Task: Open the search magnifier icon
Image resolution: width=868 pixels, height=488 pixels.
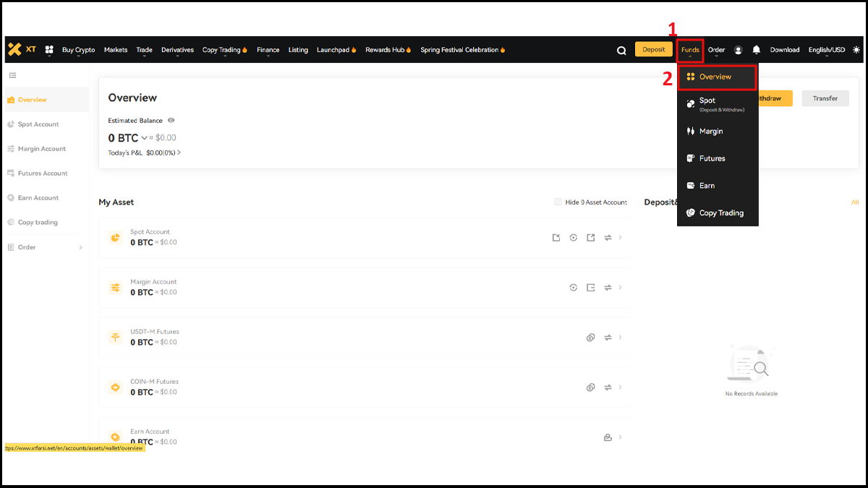Action: click(x=621, y=50)
